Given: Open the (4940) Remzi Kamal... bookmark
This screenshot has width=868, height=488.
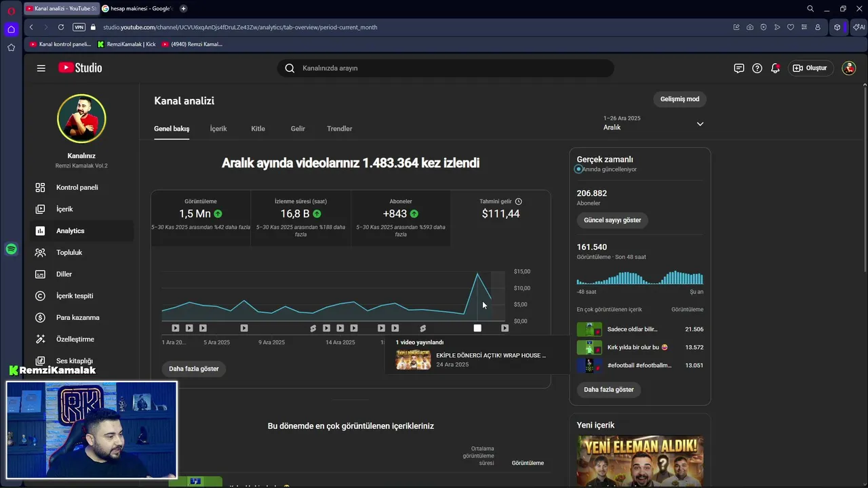Looking at the screenshot, I should (x=193, y=44).
